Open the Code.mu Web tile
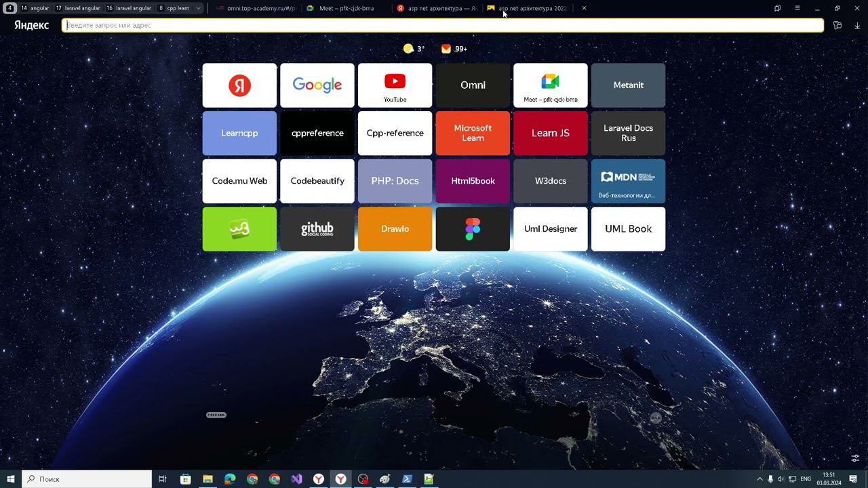This screenshot has width=868, height=488. click(239, 181)
